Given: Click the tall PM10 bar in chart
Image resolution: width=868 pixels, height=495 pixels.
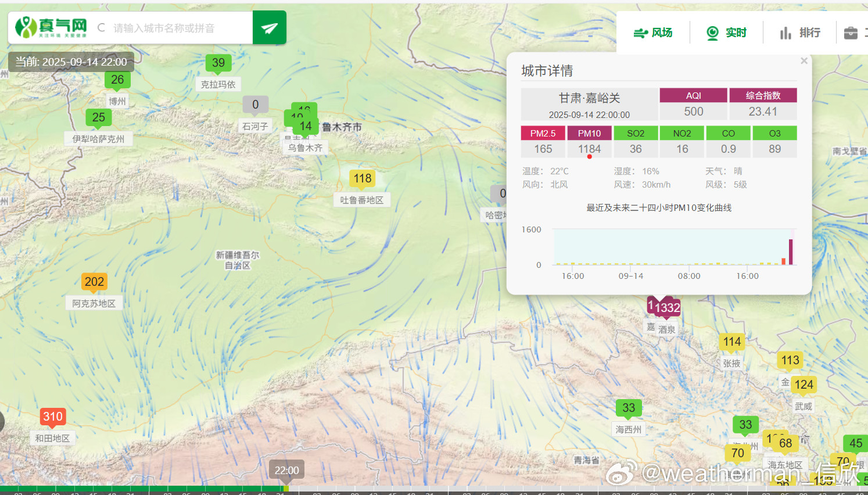Looking at the screenshot, I should pos(791,252).
